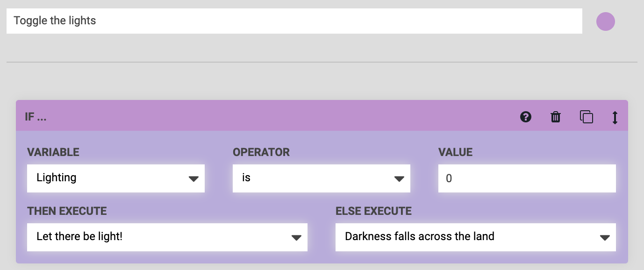Click the reorder arrows icon
The width and height of the screenshot is (644, 270).
(x=615, y=117)
